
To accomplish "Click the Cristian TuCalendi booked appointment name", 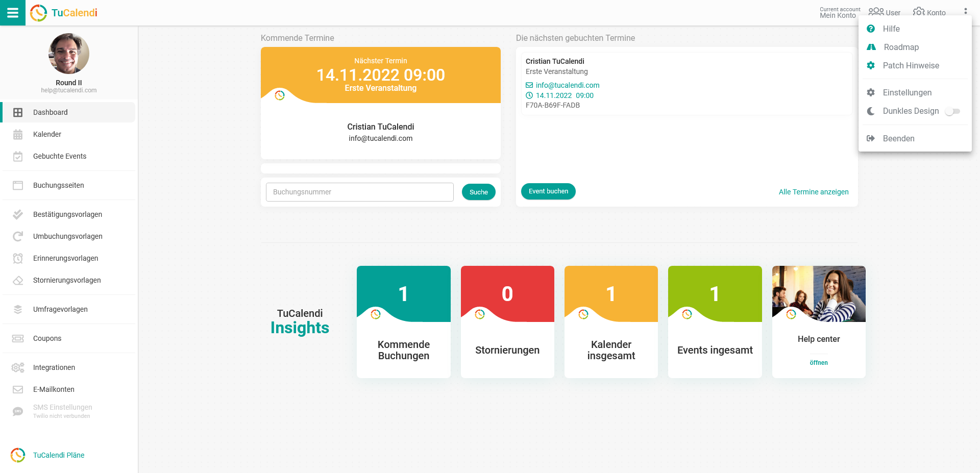I will (555, 61).
